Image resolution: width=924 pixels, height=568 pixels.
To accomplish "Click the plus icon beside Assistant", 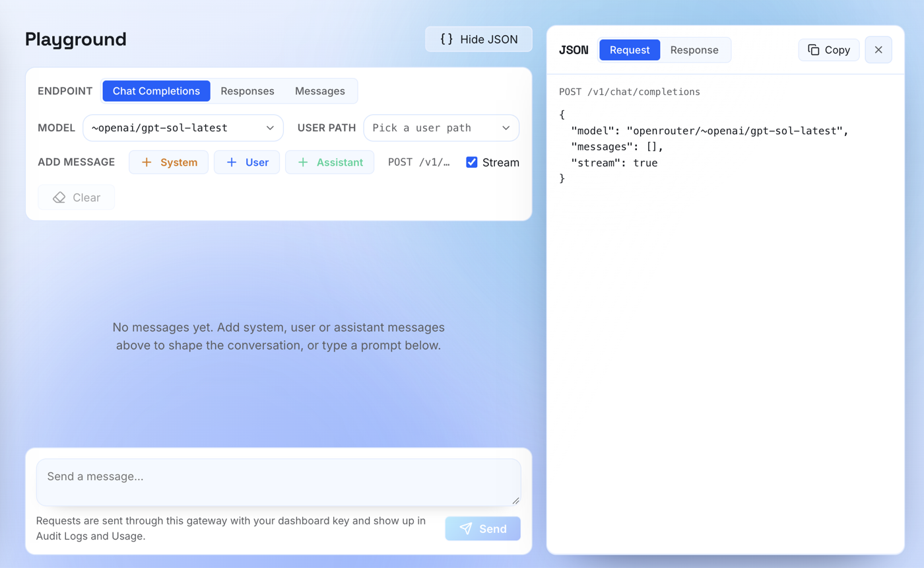I will [303, 162].
